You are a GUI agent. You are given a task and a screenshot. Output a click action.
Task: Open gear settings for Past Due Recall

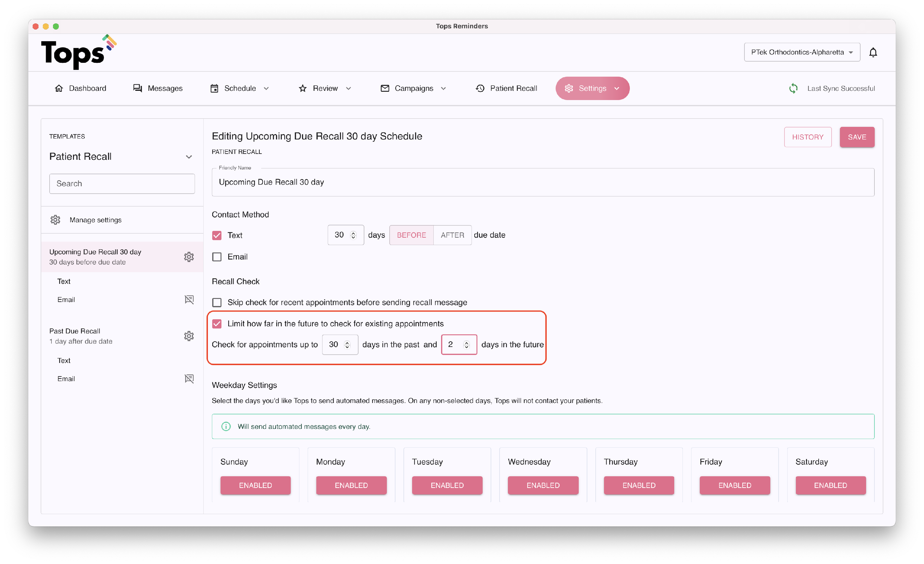[189, 336]
